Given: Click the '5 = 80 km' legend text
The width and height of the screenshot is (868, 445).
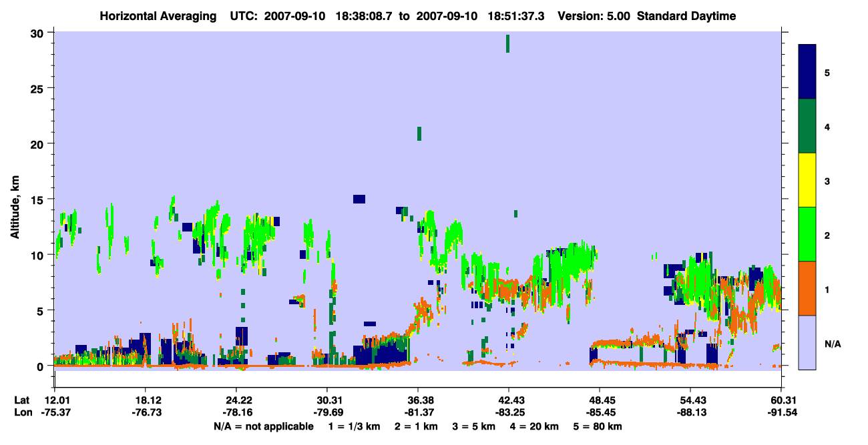Looking at the screenshot, I should 598,426.
